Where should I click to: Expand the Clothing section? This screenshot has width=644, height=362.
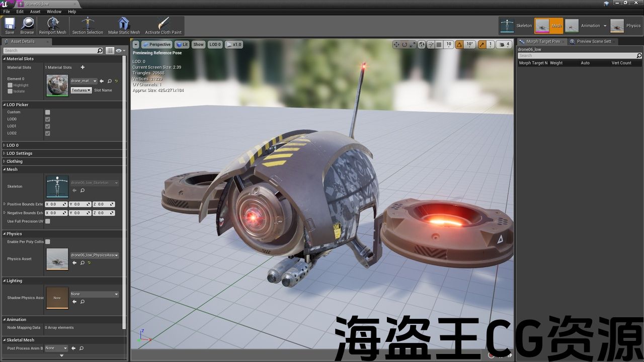[14, 161]
